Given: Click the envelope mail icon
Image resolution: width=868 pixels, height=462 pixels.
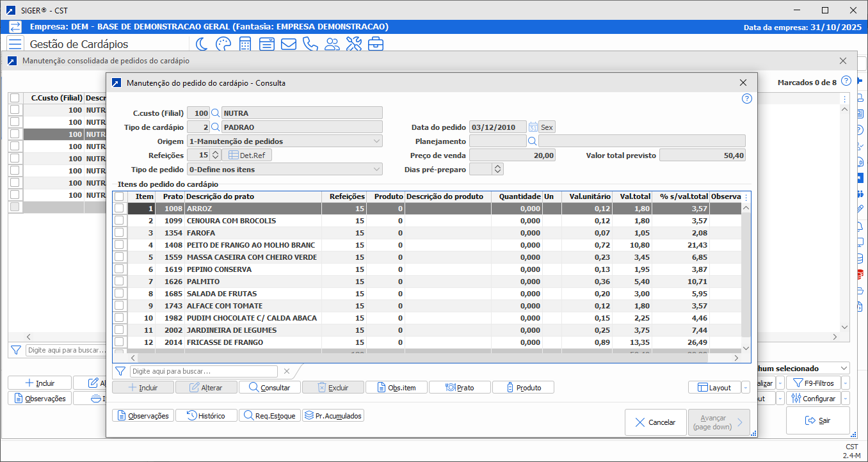Looking at the screenshot, I should 288,44.
